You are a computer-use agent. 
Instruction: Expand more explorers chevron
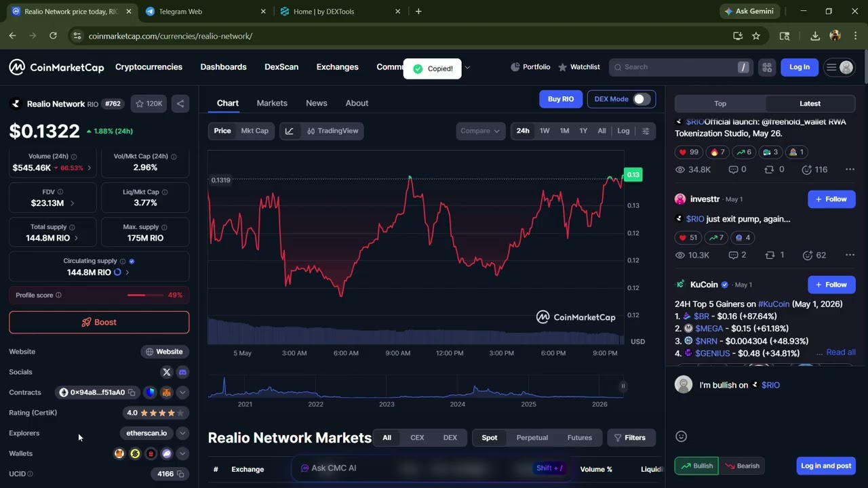point(182,433)
